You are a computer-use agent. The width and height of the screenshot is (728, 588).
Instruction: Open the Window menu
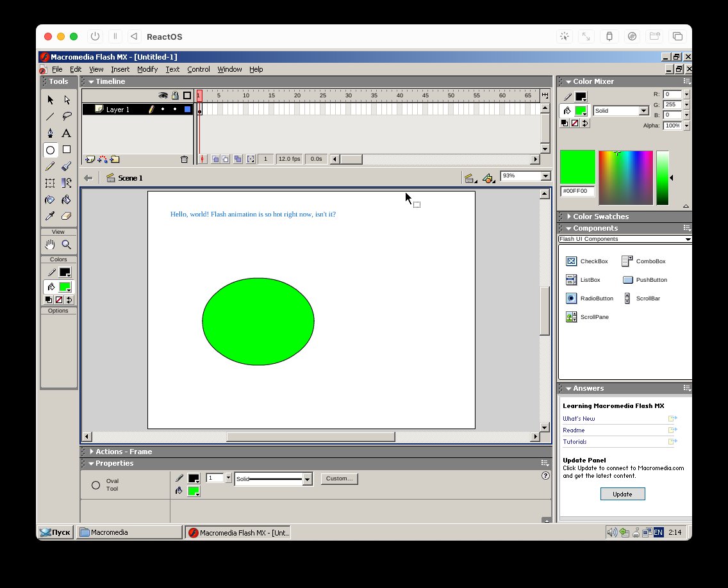click(x=229, y=69)
